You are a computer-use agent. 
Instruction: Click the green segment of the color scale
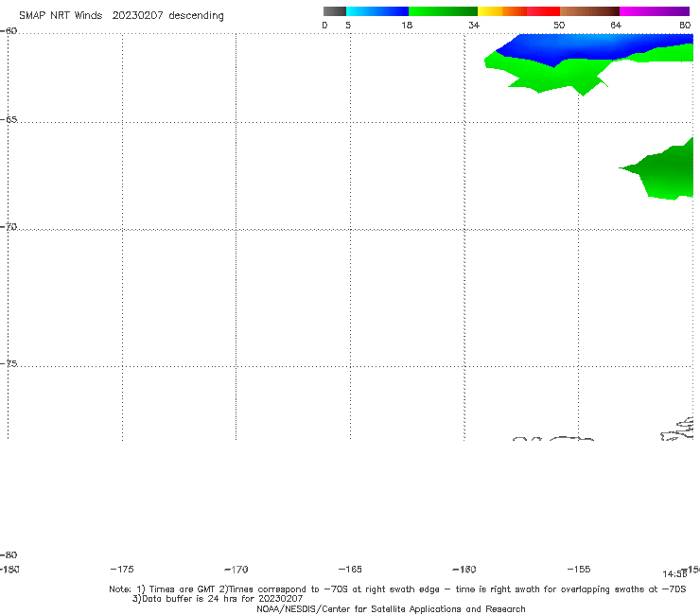[x=443, y=11]
